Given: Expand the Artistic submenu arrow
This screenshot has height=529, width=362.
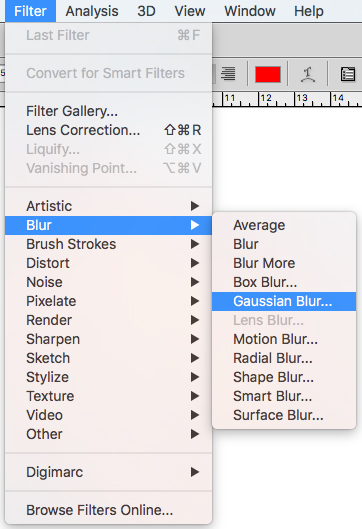Looking at the screenshot, I should [x=195, y=206].
